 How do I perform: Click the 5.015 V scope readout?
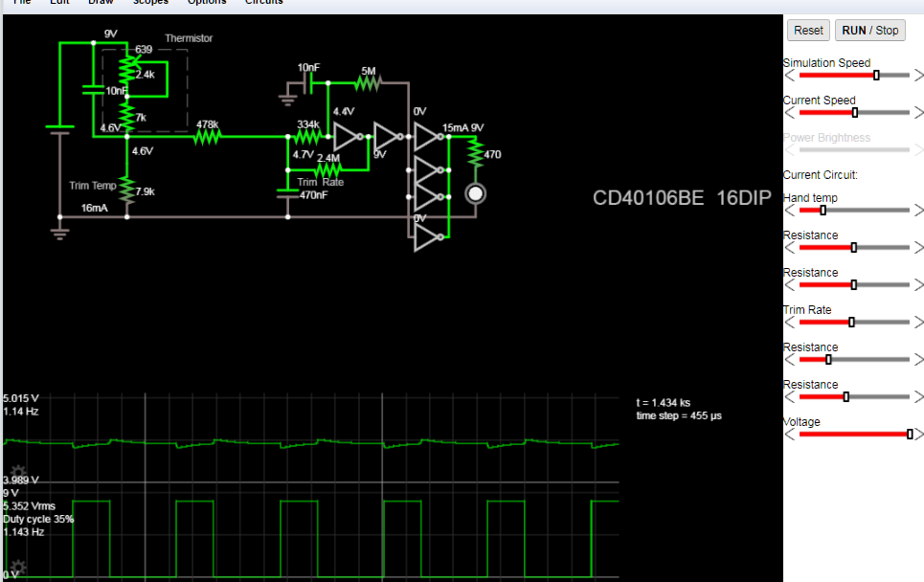[21, 398]
